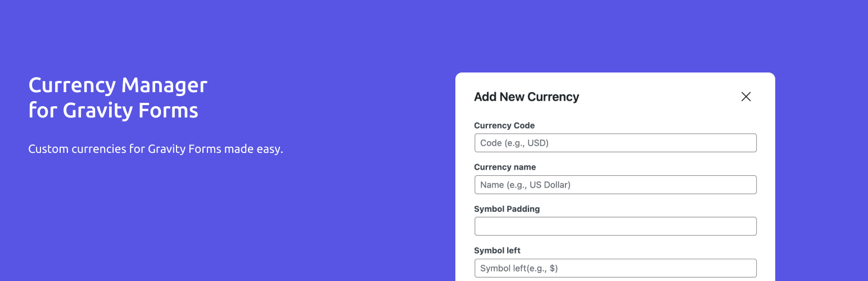
Task: Close the Add New Currency dialog
Action: (x=746, y=97)
